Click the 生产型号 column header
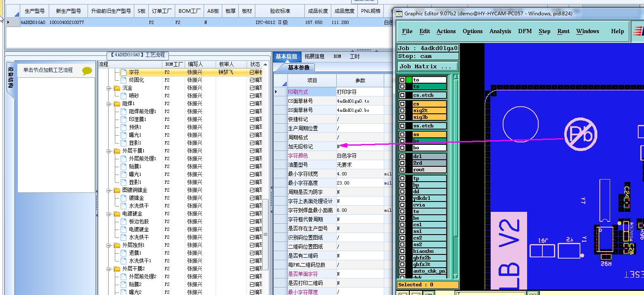Image resolution: width=644 pixels, height=295 pixels. coord(35,11)
